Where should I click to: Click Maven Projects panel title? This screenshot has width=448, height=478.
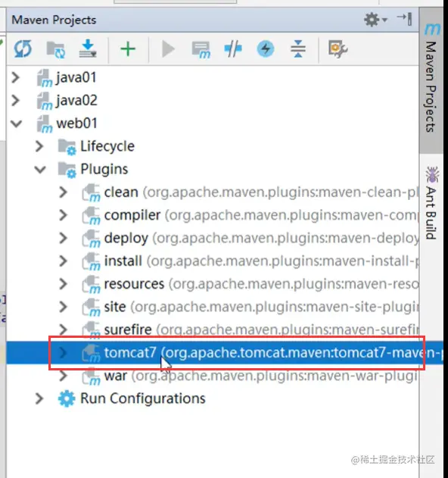point(54,20)
